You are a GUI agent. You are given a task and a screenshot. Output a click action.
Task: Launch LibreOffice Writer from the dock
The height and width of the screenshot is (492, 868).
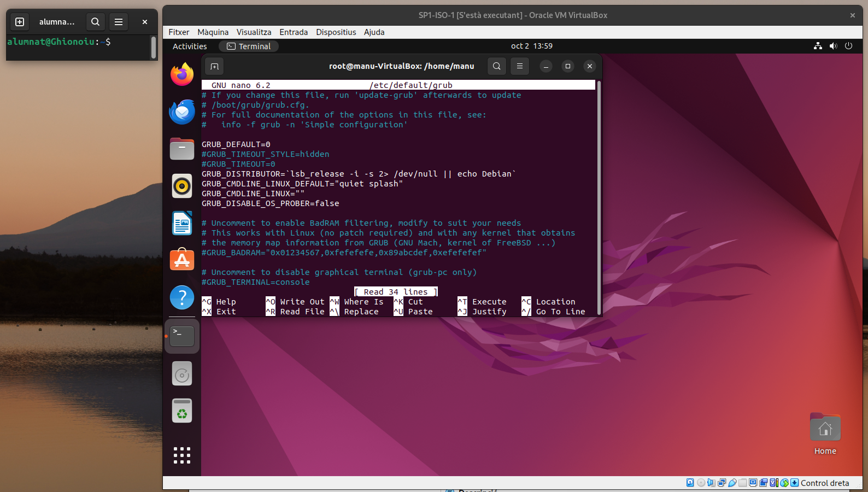[182, 223]
